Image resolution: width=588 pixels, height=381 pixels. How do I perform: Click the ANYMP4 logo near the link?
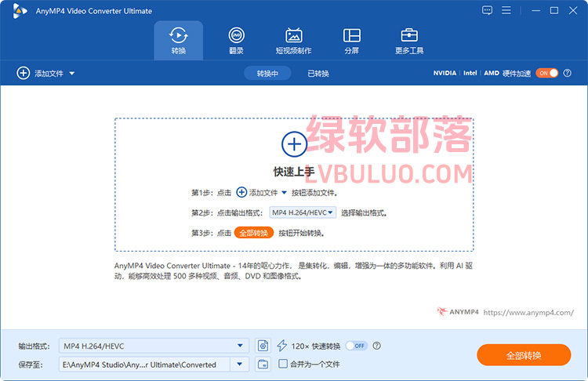[458, 312]
